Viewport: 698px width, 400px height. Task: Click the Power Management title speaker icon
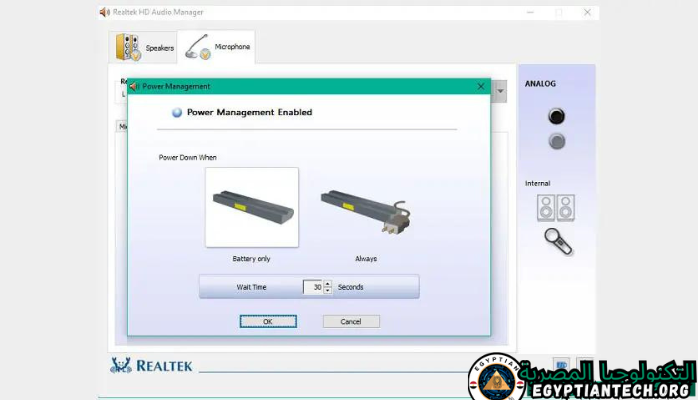tap(134, 86)
